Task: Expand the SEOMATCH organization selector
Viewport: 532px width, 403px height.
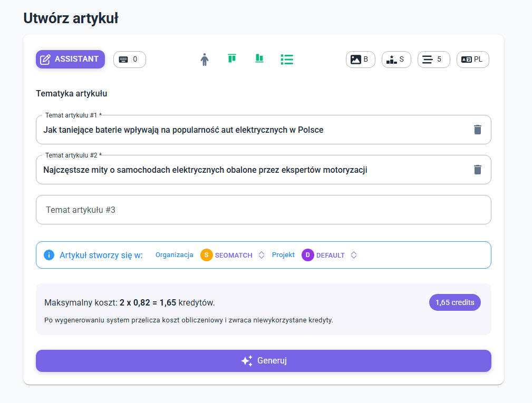Action: (261, 255)
